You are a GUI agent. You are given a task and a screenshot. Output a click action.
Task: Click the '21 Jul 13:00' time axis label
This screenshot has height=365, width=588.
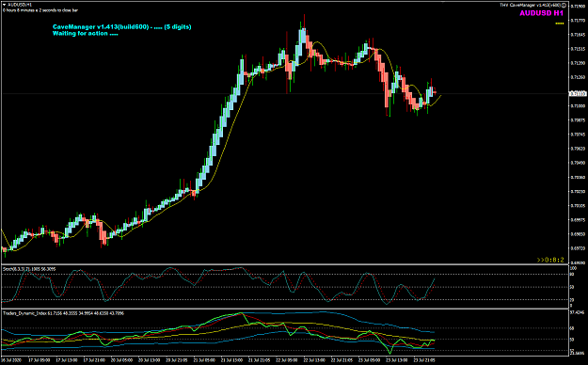pyautogui.click(x=231, y=360)
